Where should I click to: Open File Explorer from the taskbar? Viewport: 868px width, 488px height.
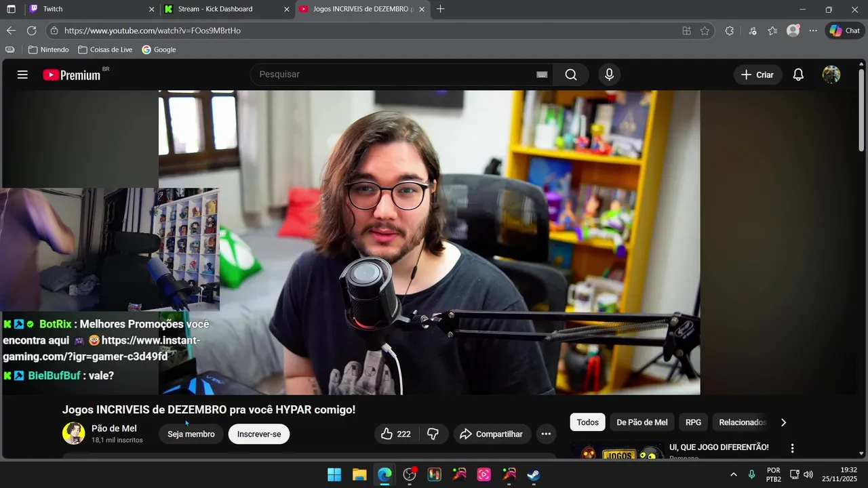pyautogui.click(x=359, y=474)
